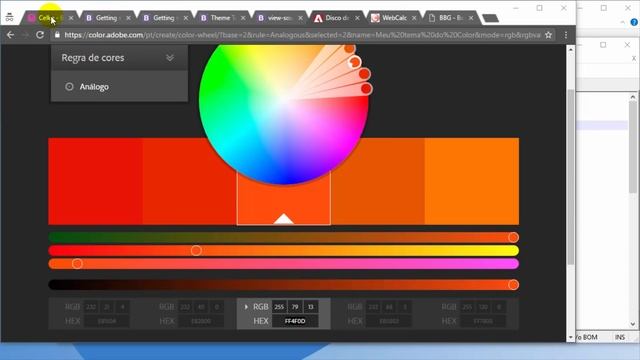Bookmark this page with the star icon
Screen dimensions: 640x360
(549, 35)
